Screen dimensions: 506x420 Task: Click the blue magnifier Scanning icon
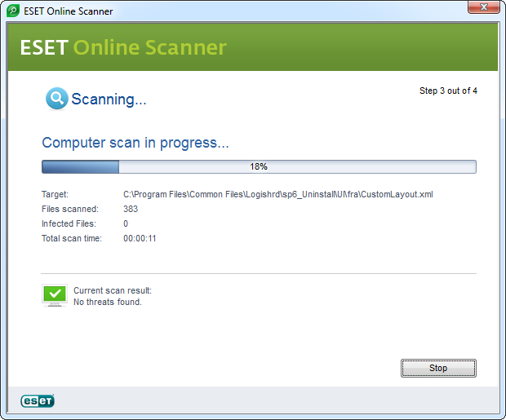[x=57, y=99]
